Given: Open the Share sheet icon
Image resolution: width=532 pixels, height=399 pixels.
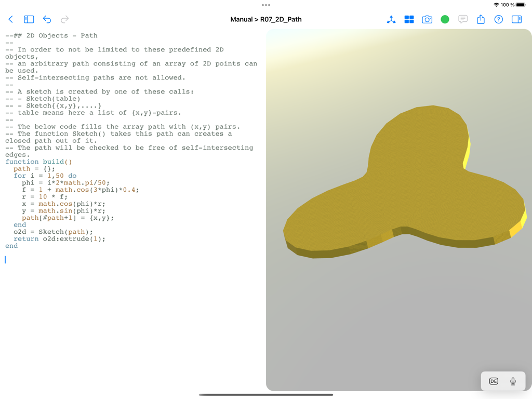Looking at the screenshot, I should click(480, 19).
